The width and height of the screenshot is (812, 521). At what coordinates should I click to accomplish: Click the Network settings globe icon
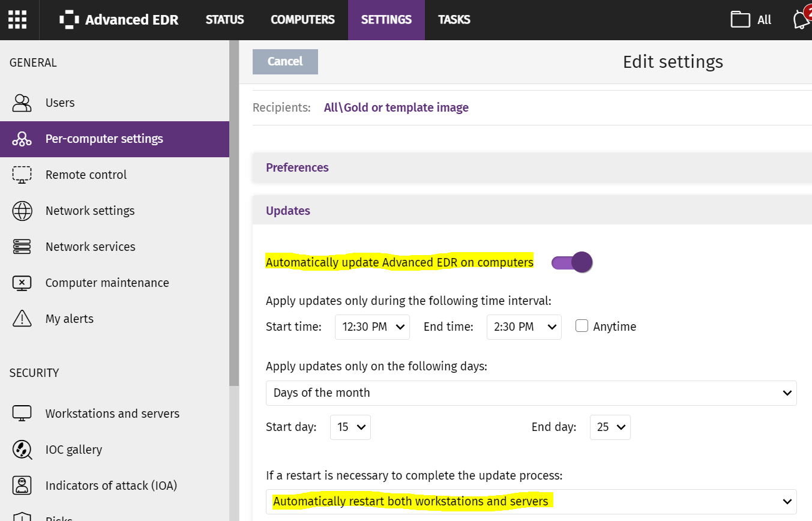[x=22, y=211]
